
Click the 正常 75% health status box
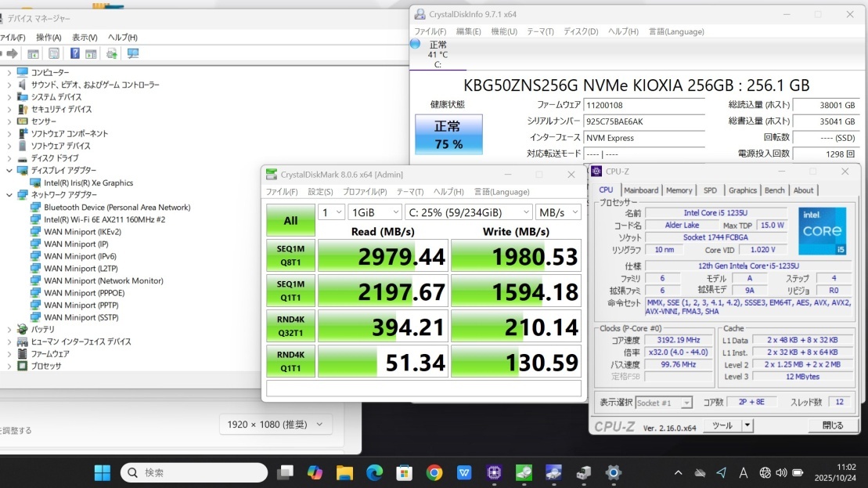click(x=448, y=134)
